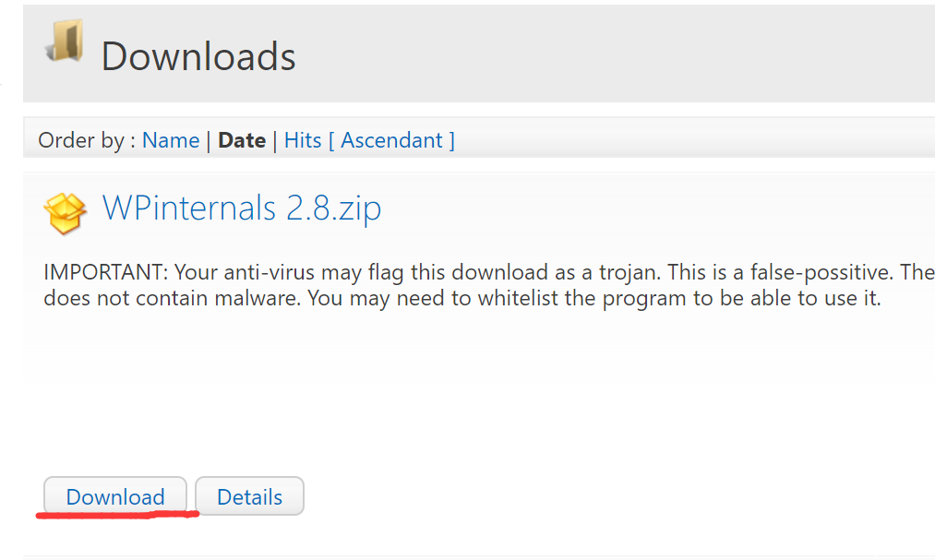Click the Downloads page heading

pyautogui.click(x=198, y=56)
